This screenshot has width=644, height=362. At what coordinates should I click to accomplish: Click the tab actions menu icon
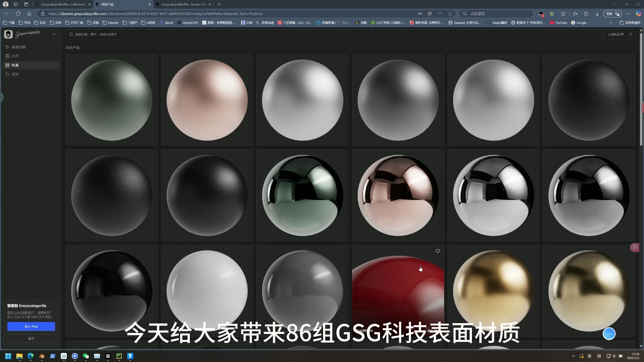26,4
